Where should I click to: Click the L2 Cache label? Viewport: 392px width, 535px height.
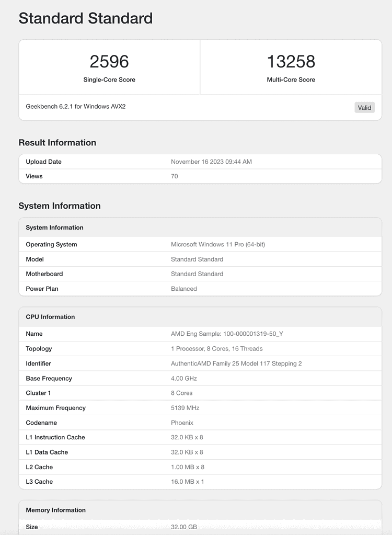(x=39, y=467)
